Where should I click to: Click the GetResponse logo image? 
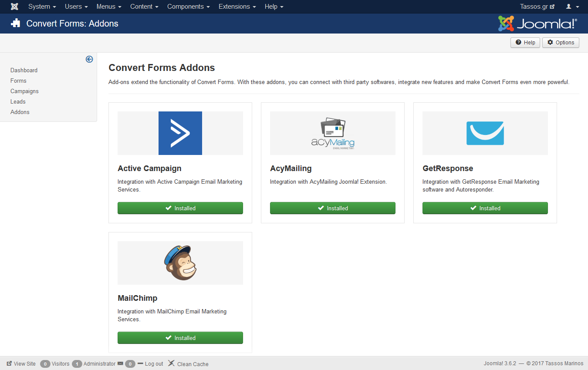coord(485,133)
